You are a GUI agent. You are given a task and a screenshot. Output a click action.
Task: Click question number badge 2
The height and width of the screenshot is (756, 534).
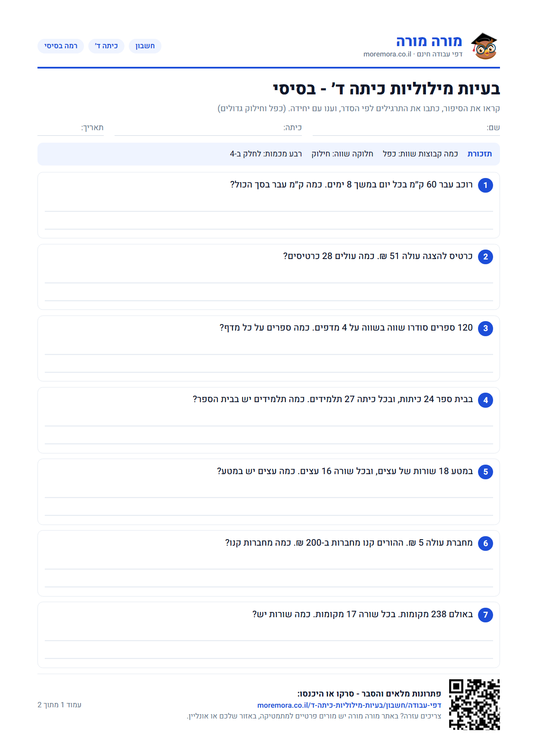pos(485,257)
